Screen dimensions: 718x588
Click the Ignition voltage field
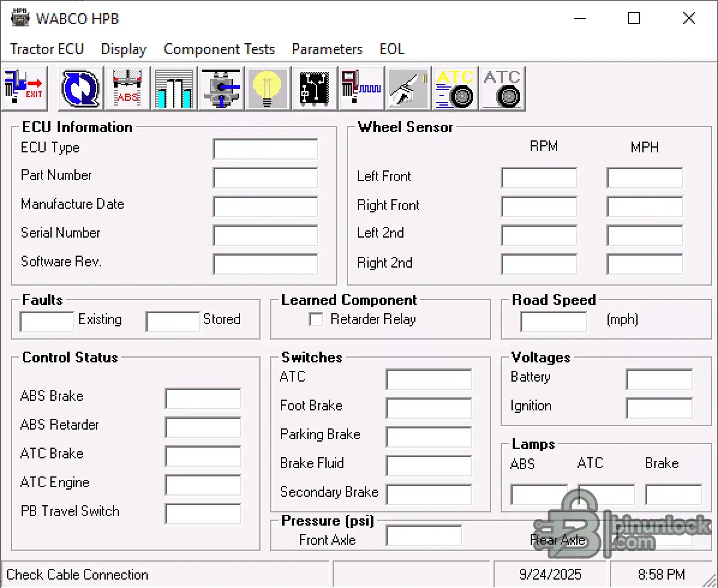[659, 408]
